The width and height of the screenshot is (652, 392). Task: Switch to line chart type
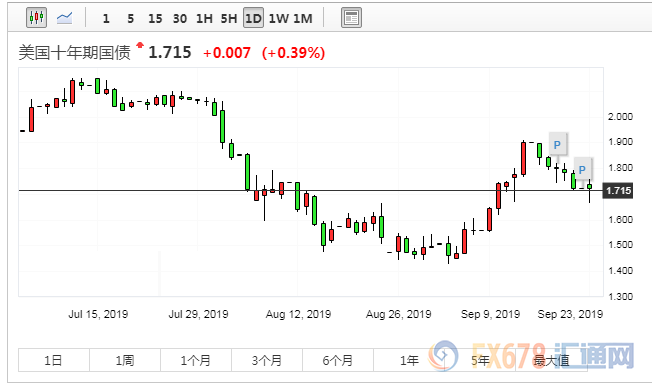(64, 18)
